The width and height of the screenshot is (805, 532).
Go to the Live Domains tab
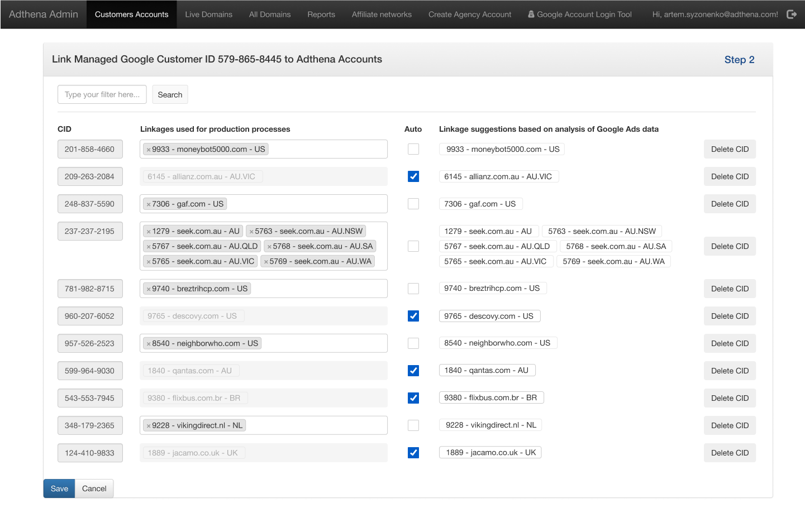pyautogui.click(x=208, y=15)
